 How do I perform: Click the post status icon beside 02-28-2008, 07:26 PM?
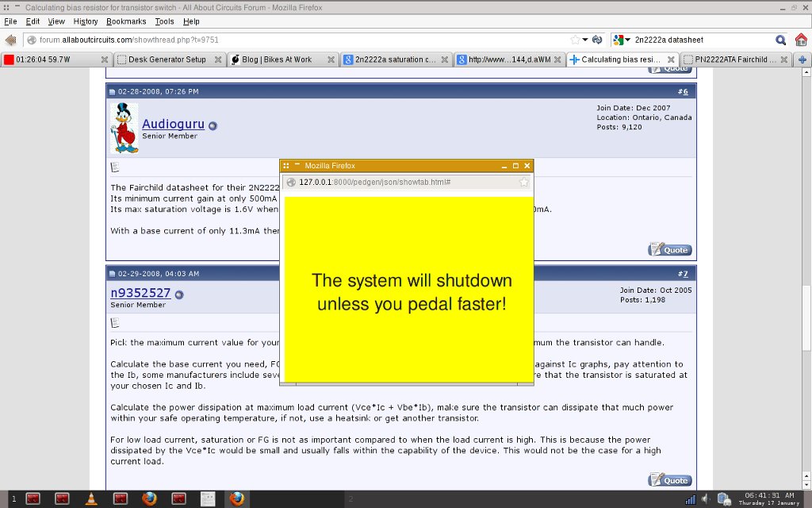(112, 92)
